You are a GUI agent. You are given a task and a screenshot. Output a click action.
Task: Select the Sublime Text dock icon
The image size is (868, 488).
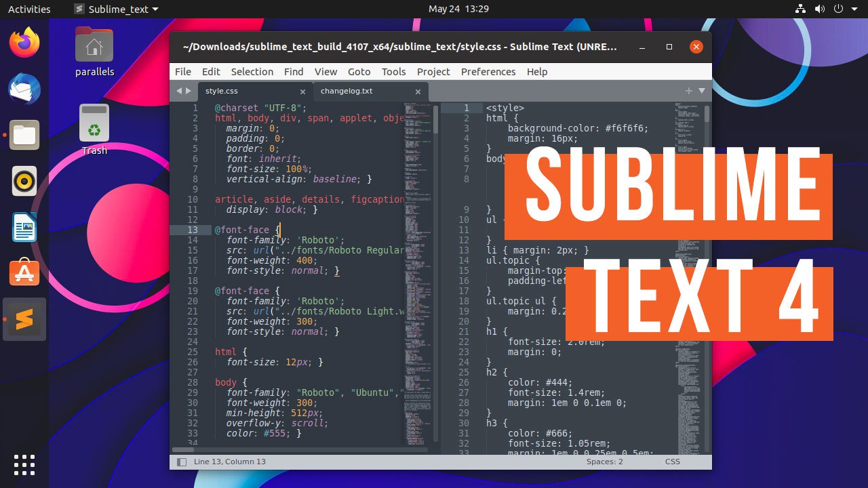24,319
